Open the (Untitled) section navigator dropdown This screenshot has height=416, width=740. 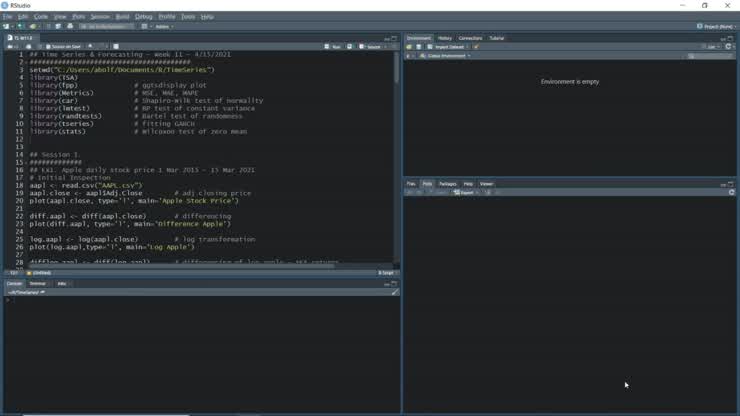pyautogui.click(x=40, y=273)
